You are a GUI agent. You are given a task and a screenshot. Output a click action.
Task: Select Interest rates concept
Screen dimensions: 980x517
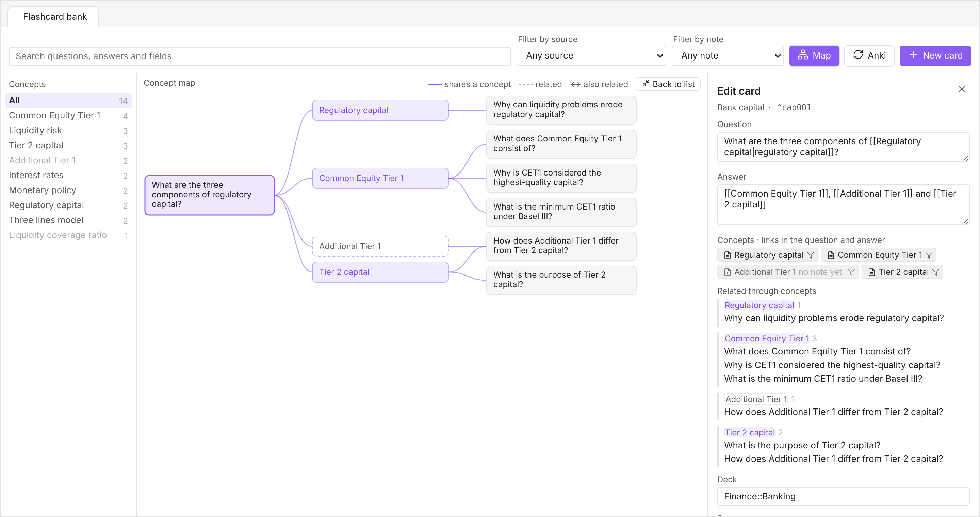click(x=68, y=176)
